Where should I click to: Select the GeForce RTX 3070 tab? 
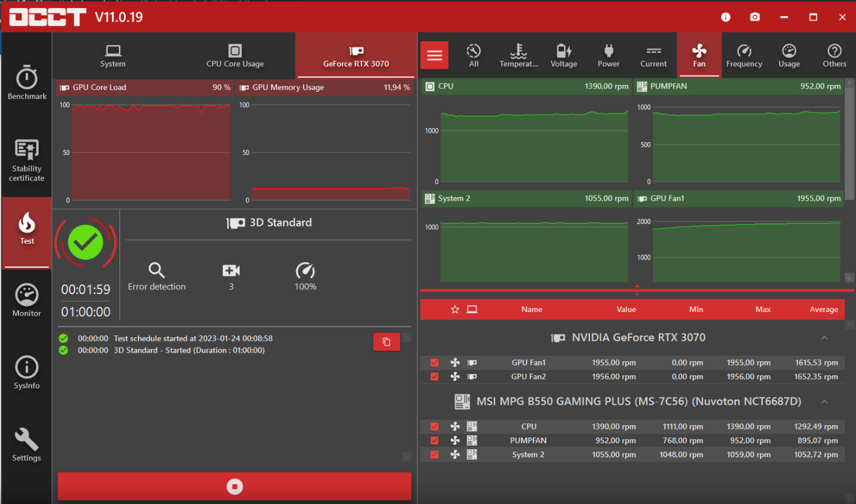(x=356, y=55)
